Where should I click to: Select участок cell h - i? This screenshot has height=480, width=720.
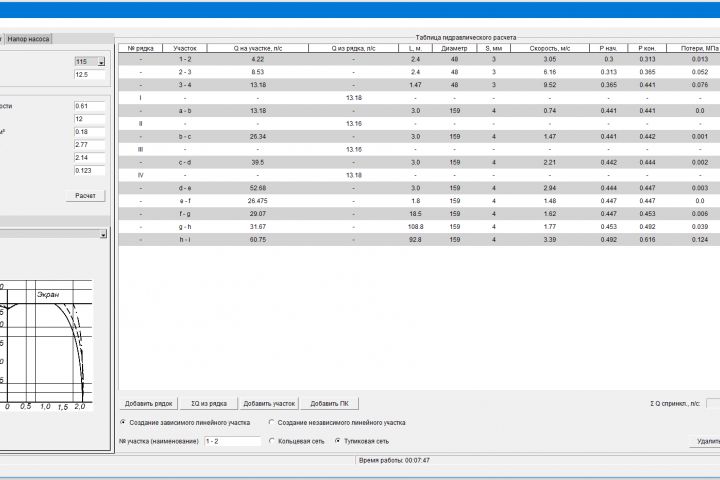click(185, 239)
